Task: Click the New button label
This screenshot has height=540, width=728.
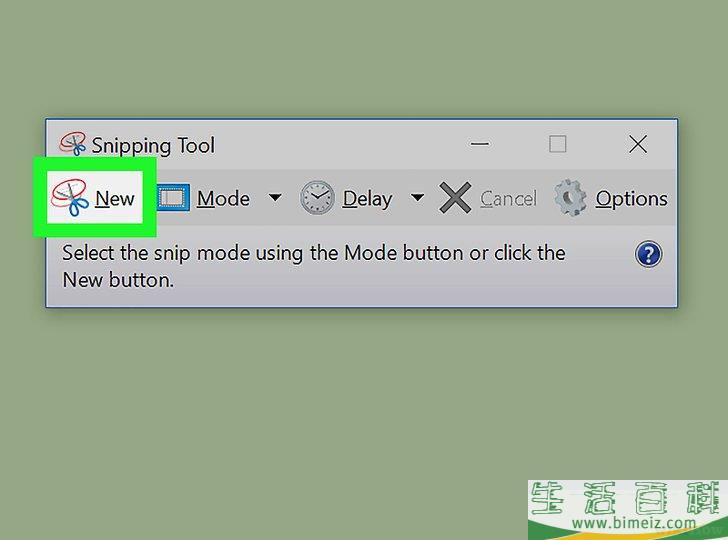Action: pos(115,199)
